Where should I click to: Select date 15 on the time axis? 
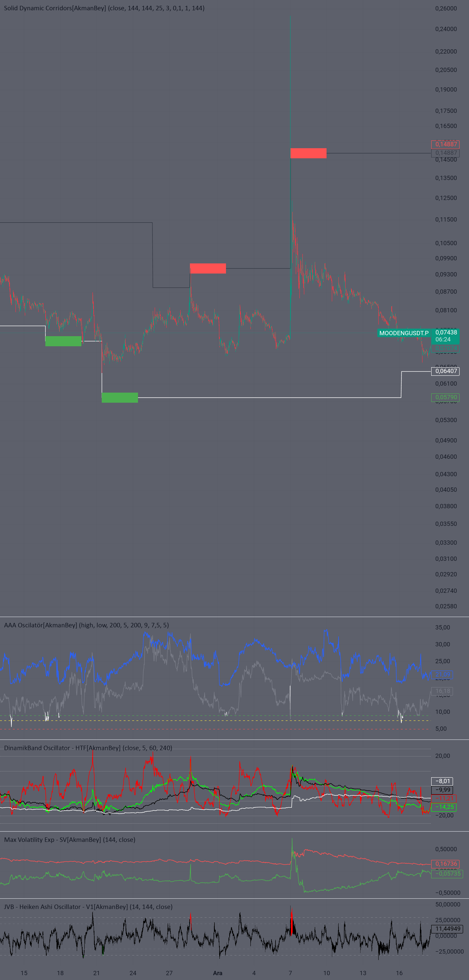[24, 973]
